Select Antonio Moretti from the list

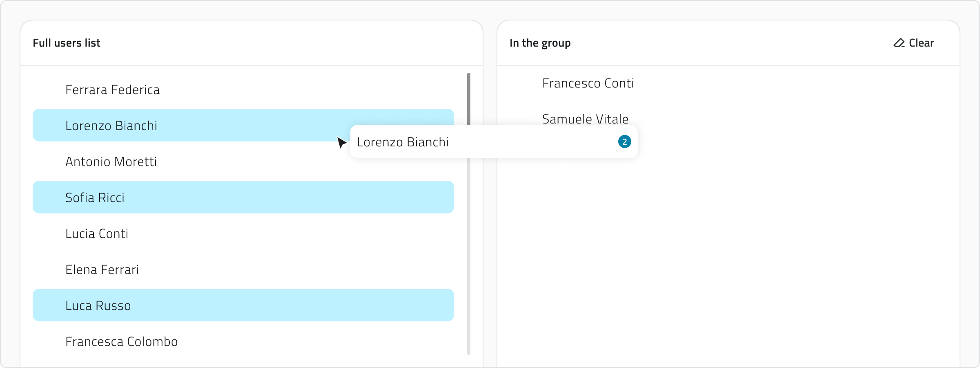tap(111, 161)
